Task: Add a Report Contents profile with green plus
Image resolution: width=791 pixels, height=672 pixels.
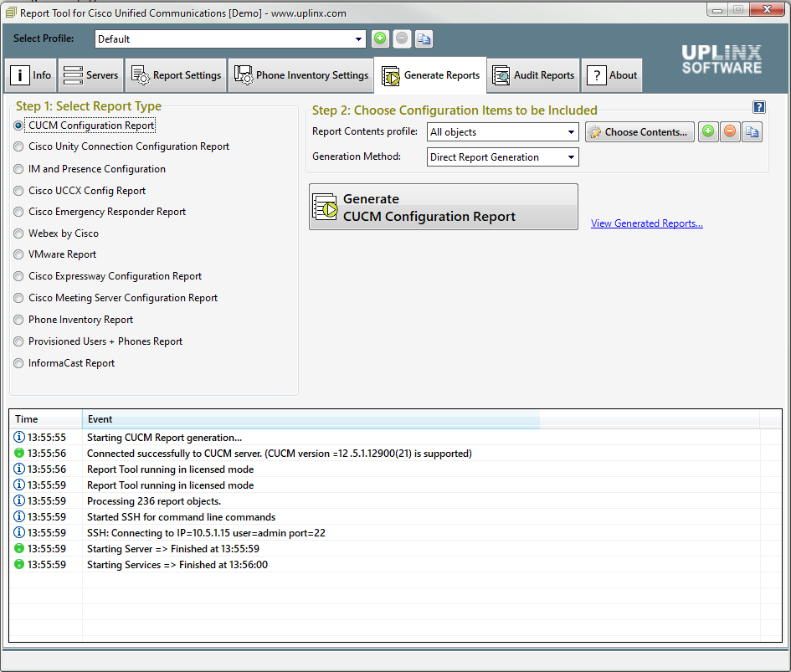Action: coord(708,131)
